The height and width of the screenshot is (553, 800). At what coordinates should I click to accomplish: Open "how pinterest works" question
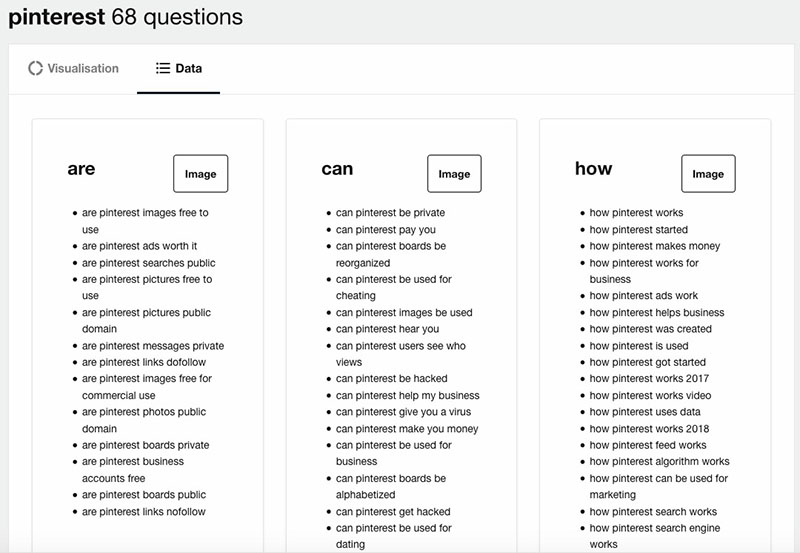[x=636, y=213]
